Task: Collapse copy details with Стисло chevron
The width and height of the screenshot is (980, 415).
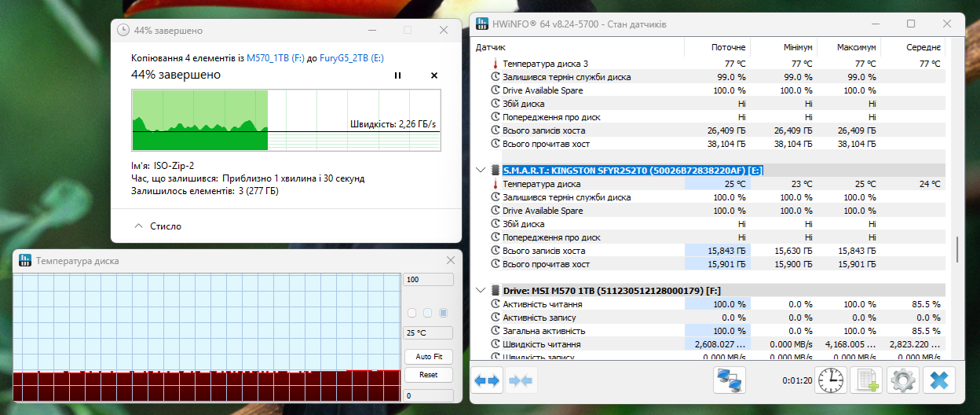Action: [x=139, y=226]
